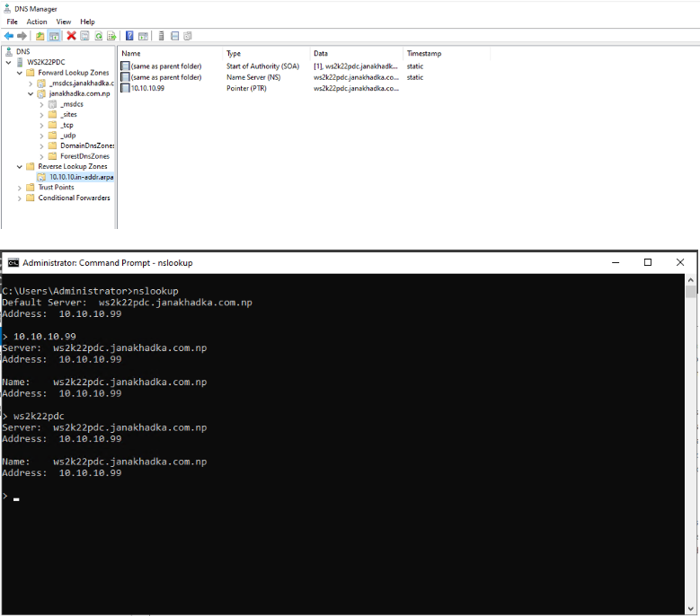Click the green Refresh toolbar icon
This screenshot has height=616, width=700.
pyautogui.click(x=97, y=36)
